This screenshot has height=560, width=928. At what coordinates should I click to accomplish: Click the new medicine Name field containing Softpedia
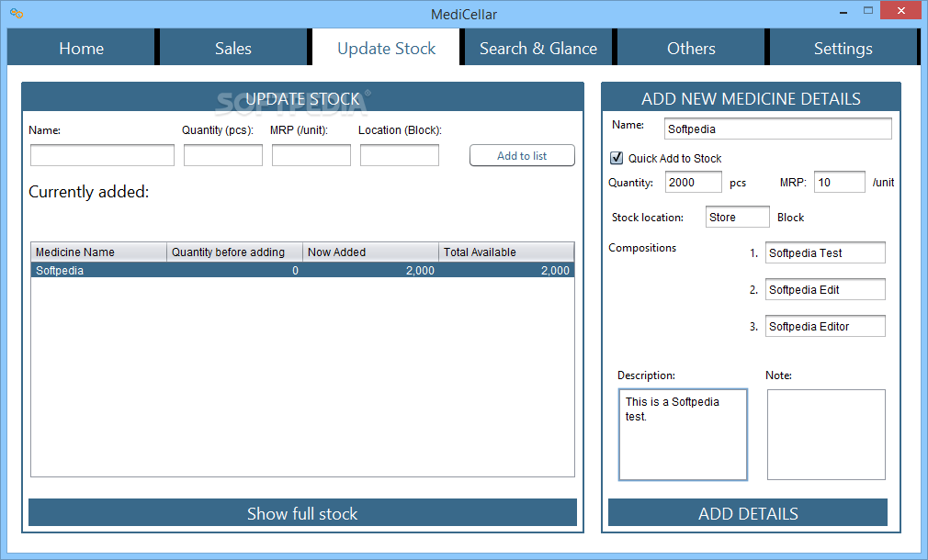777,129
